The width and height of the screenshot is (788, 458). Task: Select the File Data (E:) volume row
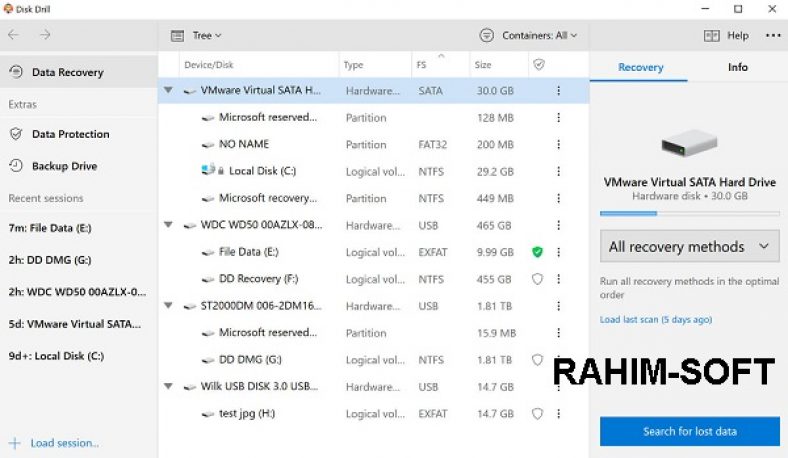[x=373, y=252]
